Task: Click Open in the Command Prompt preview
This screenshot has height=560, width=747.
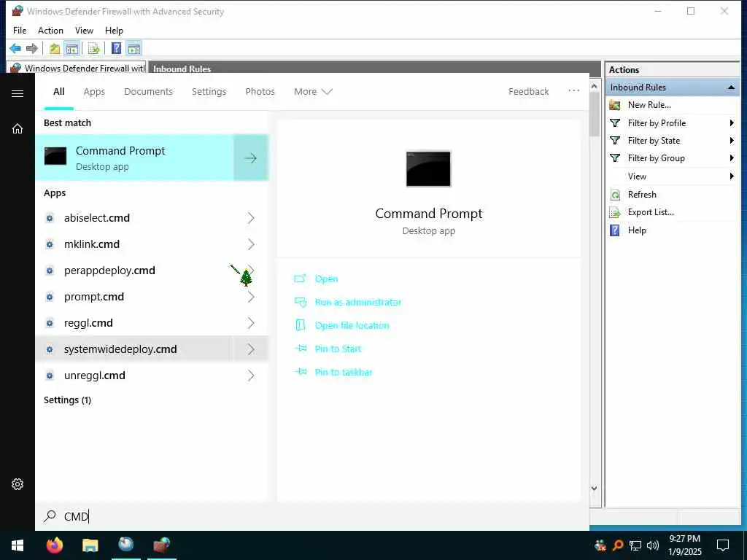Action: pos(326,279)
